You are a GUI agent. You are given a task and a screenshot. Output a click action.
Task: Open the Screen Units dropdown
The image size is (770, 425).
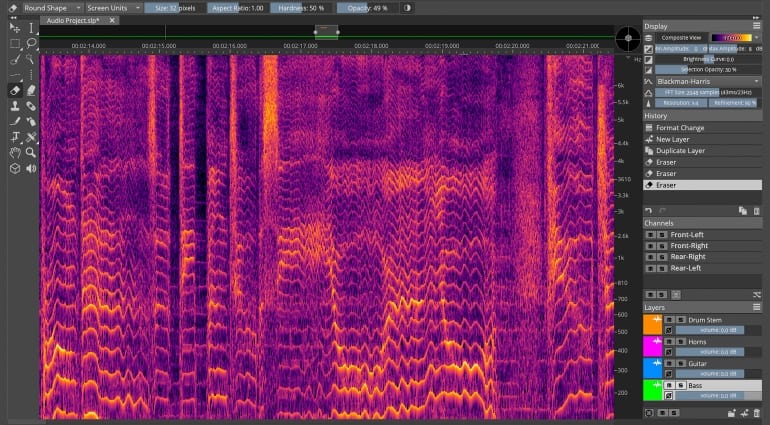[114, 8]
